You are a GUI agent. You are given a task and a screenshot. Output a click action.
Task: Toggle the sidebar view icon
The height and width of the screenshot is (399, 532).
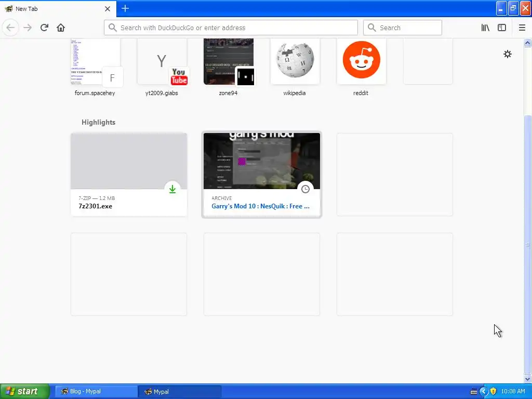[502, 28]
